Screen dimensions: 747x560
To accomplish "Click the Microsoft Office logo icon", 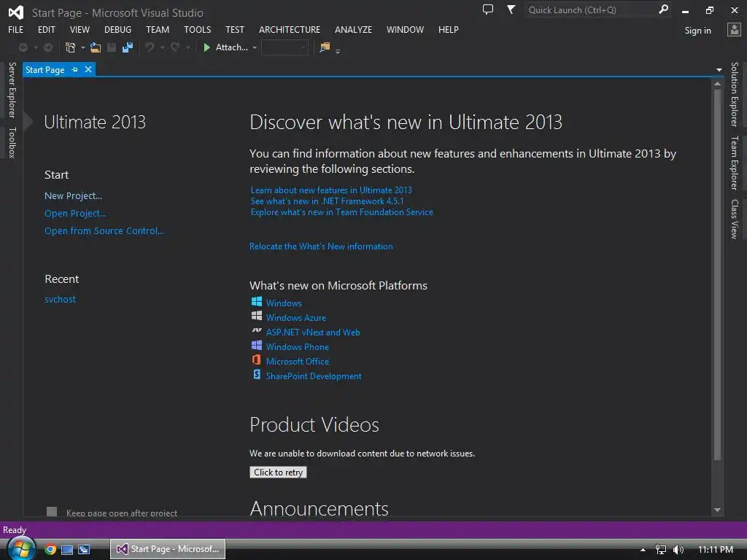I will tap(257, 360).
